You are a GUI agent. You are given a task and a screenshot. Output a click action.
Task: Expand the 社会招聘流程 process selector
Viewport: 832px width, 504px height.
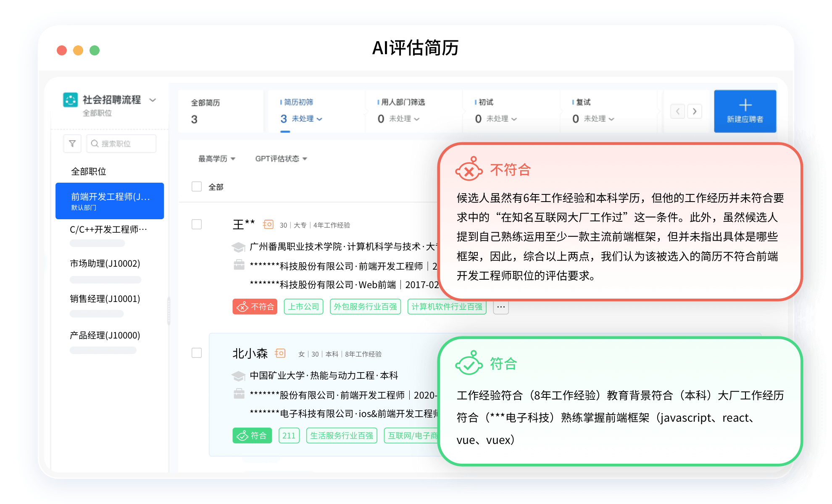153,100
